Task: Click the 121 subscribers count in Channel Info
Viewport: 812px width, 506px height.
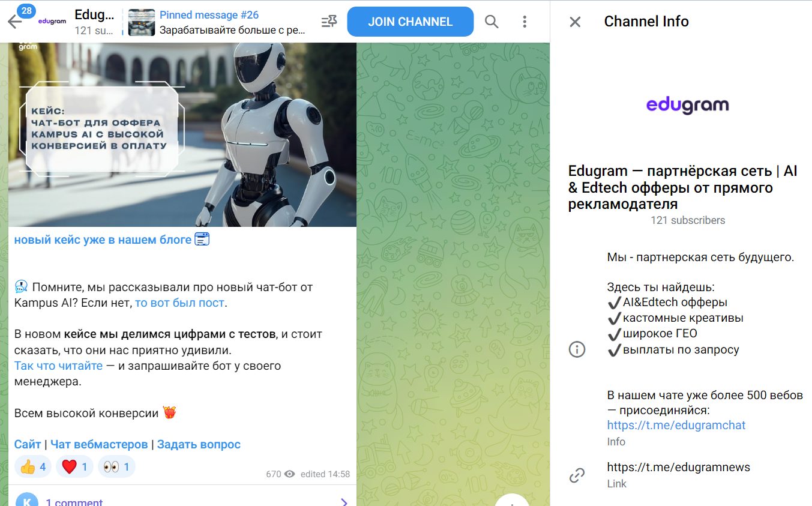Action: pyautogui.click(x=688, y=220)
